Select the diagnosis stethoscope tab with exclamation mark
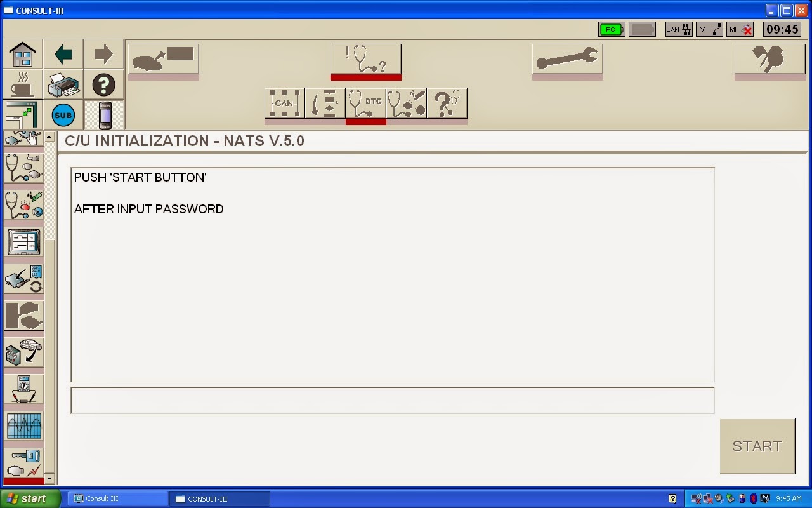Image resolution: width=812 pixels, height=508 pixels. pos(365,60)
